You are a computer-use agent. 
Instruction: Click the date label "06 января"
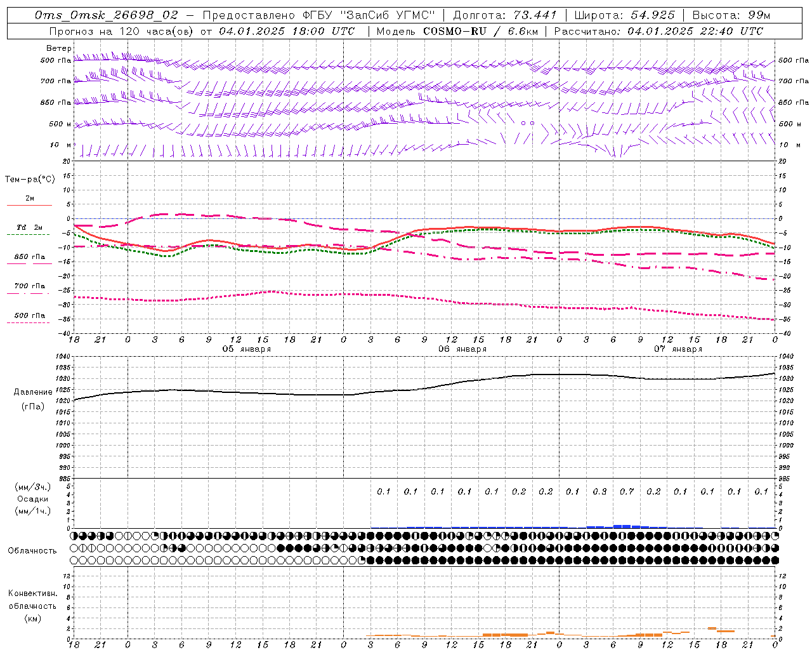462,349
